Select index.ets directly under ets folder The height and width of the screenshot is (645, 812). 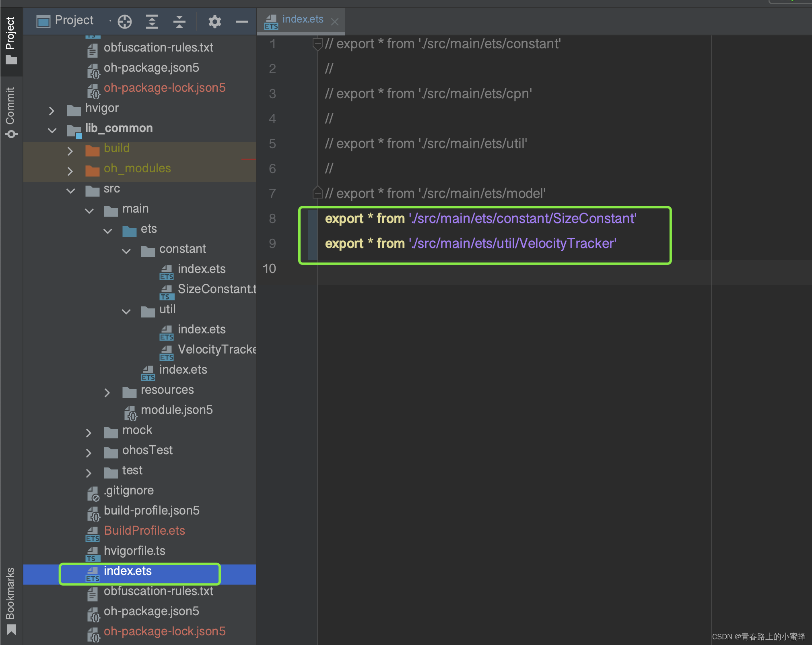coord(183,370)
